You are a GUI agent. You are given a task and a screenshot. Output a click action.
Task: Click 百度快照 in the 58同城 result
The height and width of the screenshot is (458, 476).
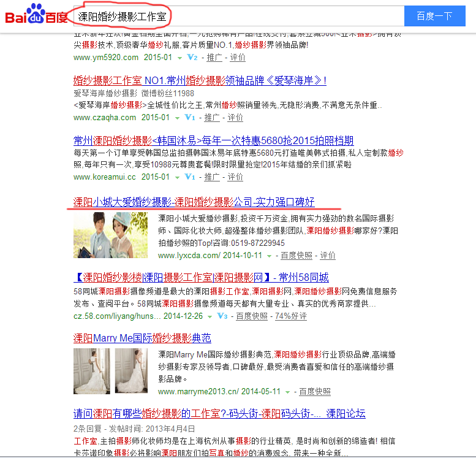(252, 316)
